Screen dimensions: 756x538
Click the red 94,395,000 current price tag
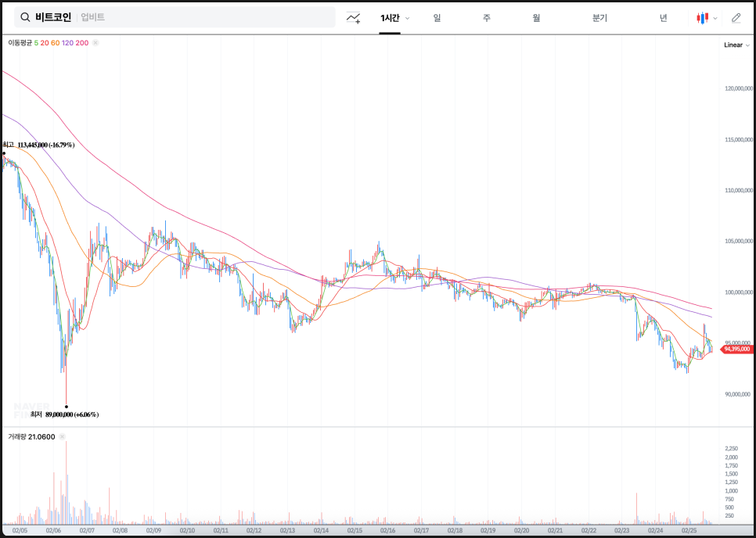[x=736, y=350]
